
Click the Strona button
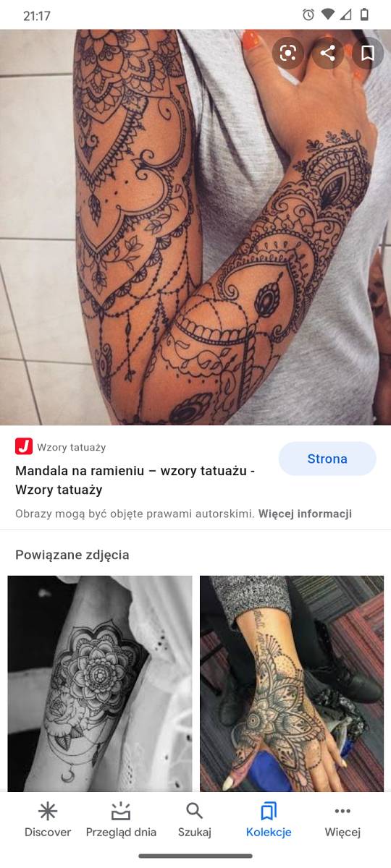coord(327,459)
